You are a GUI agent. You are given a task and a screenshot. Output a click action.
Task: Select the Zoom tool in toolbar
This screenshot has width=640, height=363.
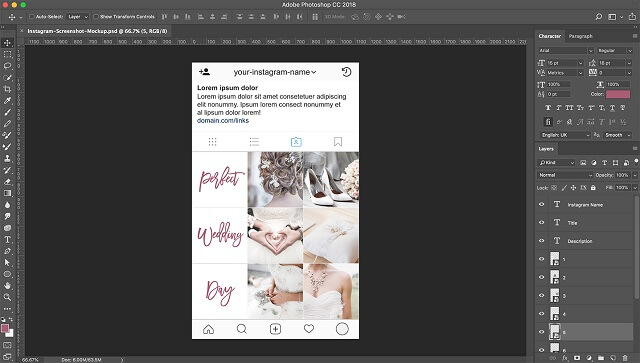tap(7, 297)
